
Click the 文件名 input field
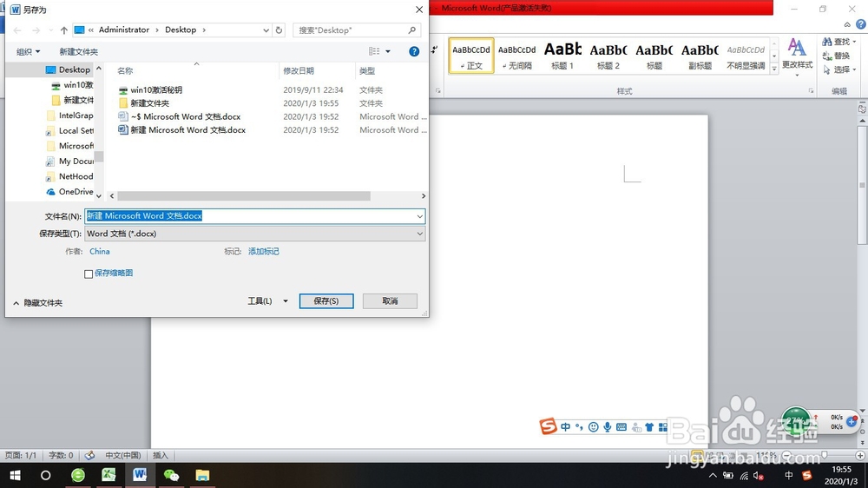click(254, 216)
